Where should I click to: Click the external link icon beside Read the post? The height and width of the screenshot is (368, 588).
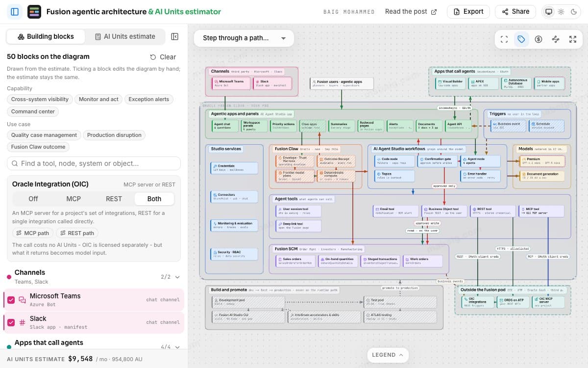[x=434, y=12]
